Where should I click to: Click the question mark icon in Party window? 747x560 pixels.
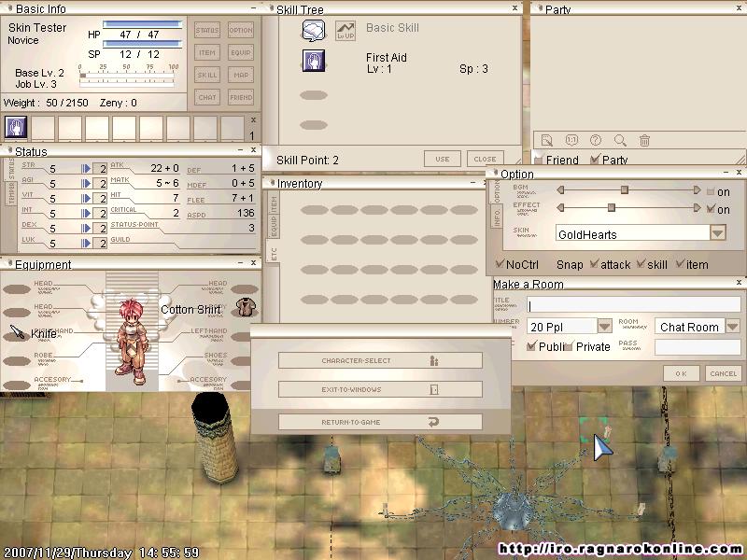coord(596,140)
